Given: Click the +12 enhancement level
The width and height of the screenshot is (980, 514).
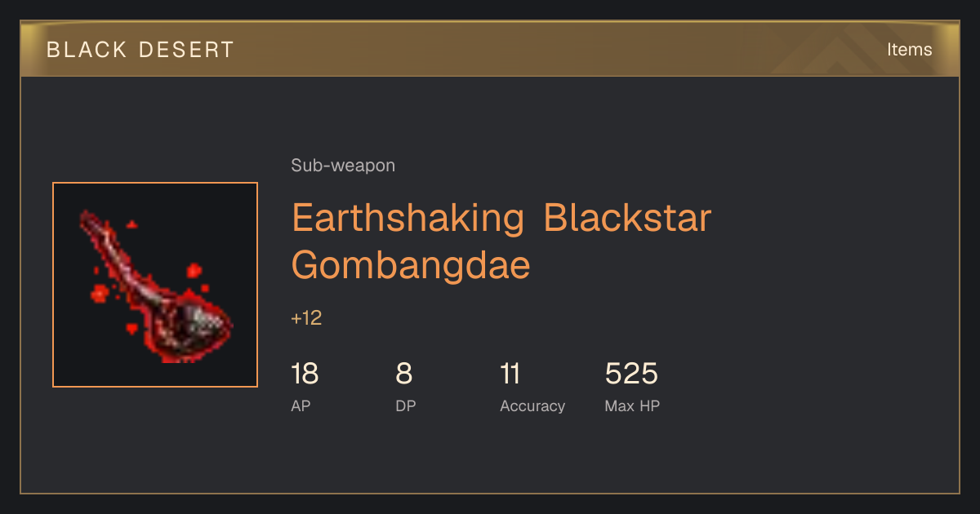Looking at the screenshot, I should (x=306, y=318).
